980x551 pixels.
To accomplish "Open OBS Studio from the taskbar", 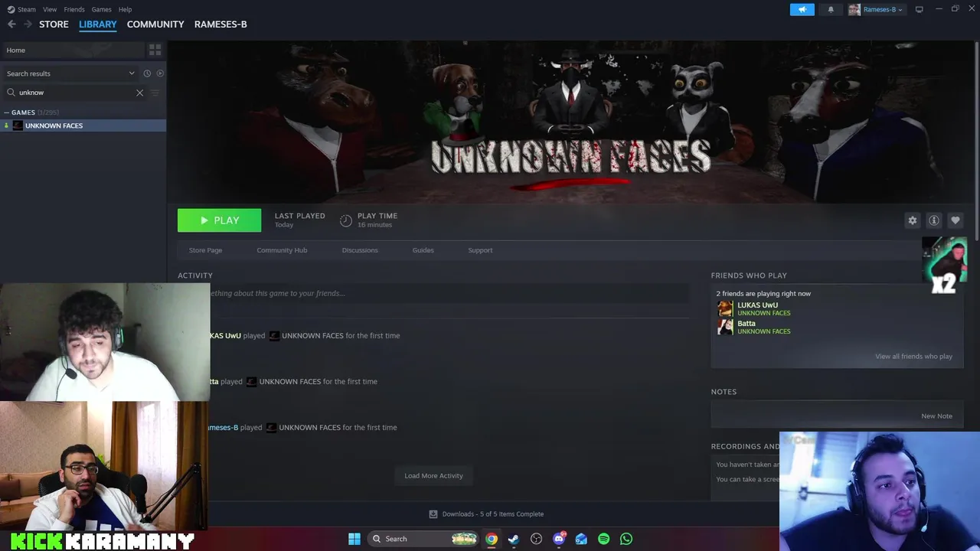I will pos(536,539).
